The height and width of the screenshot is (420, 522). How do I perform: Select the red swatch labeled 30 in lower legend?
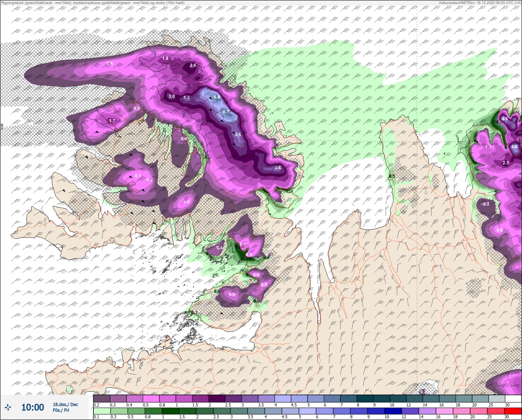point(513,411)
